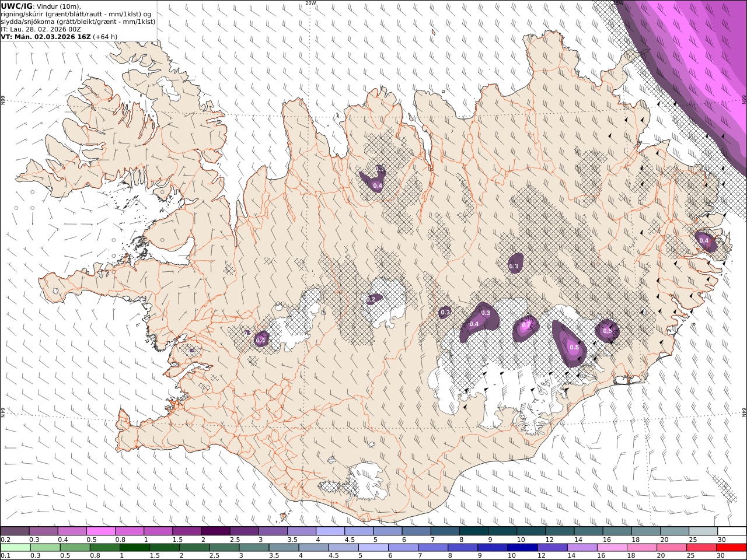Pick the 3 grey-green swatch in the rain legend
Viewport: 747px width, 560px height.
click(x=254, y=548)
